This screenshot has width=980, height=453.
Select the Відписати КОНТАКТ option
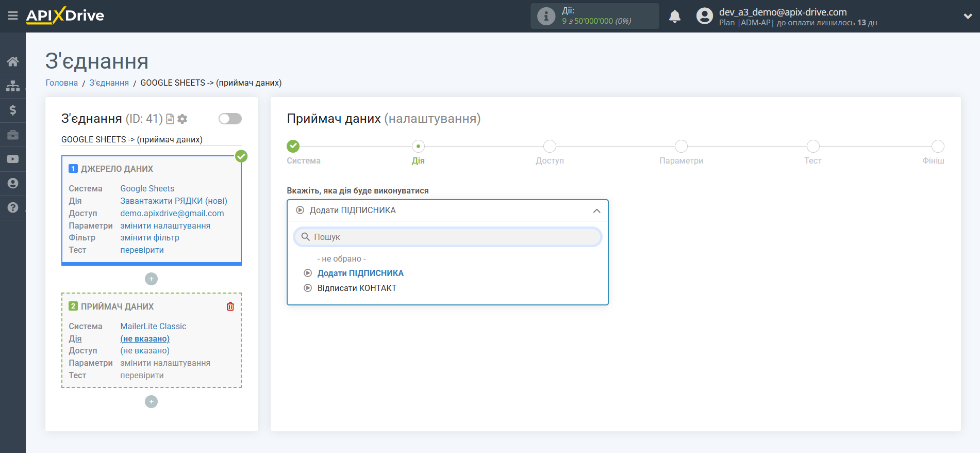pyautogui.click(x=357, y=288)
